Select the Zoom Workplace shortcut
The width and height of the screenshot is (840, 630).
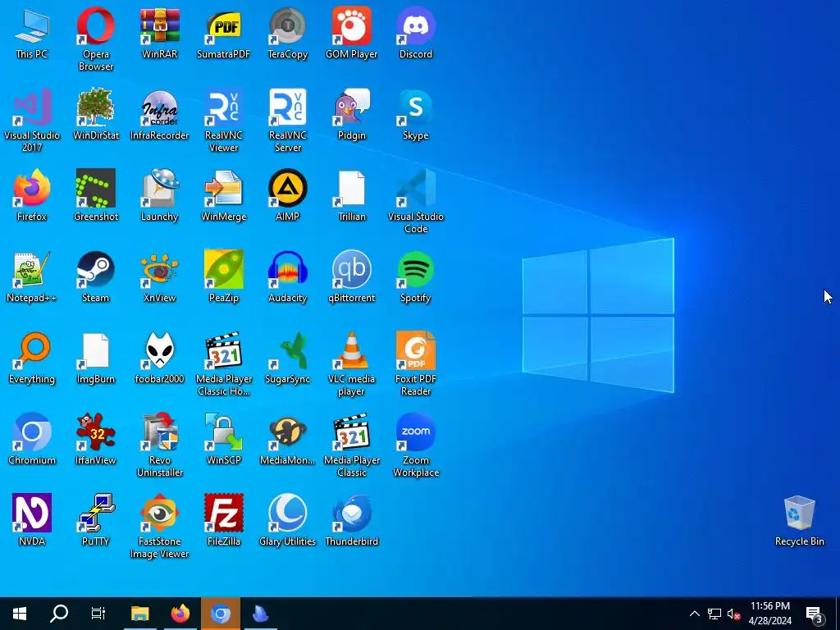416,445
